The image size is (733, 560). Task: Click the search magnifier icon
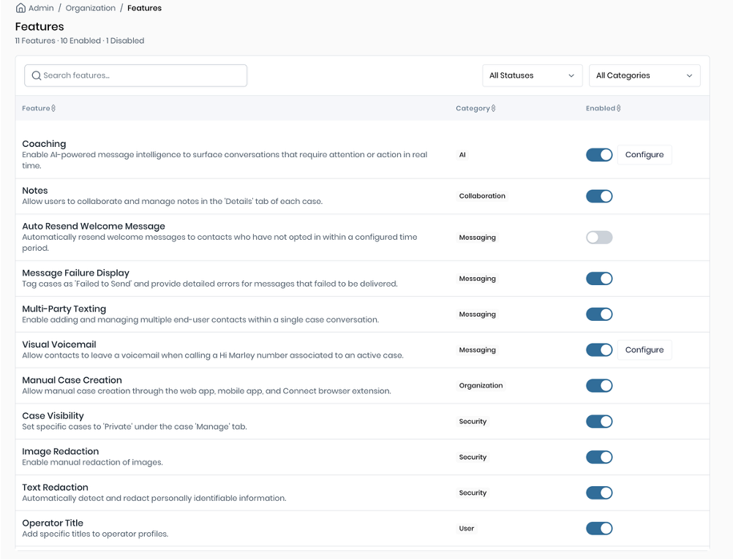[x=36, y=75]
